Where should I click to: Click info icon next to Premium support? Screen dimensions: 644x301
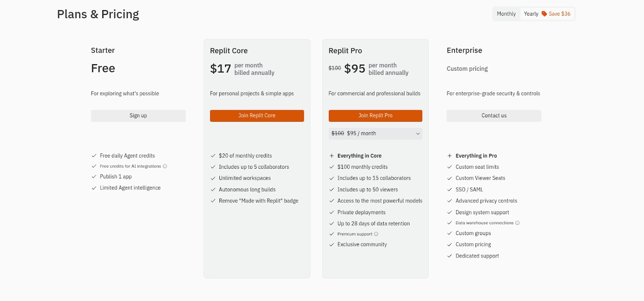click(376, 234)
